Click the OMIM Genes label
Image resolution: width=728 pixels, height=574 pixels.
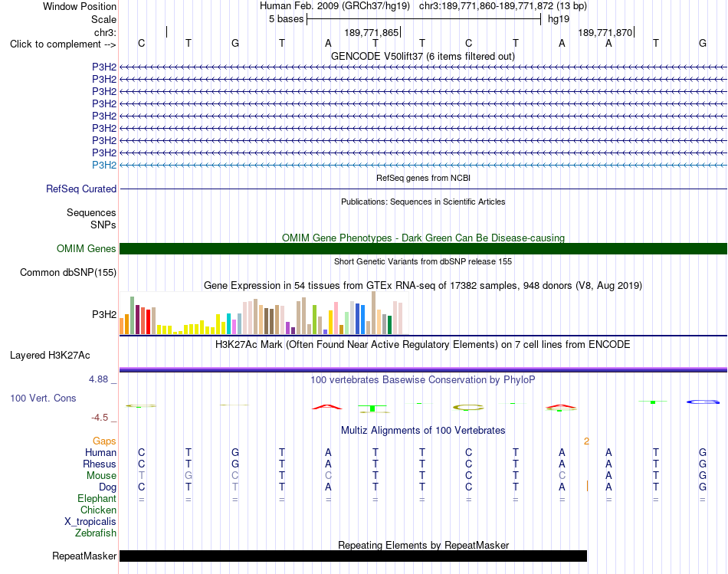[86, 248]
